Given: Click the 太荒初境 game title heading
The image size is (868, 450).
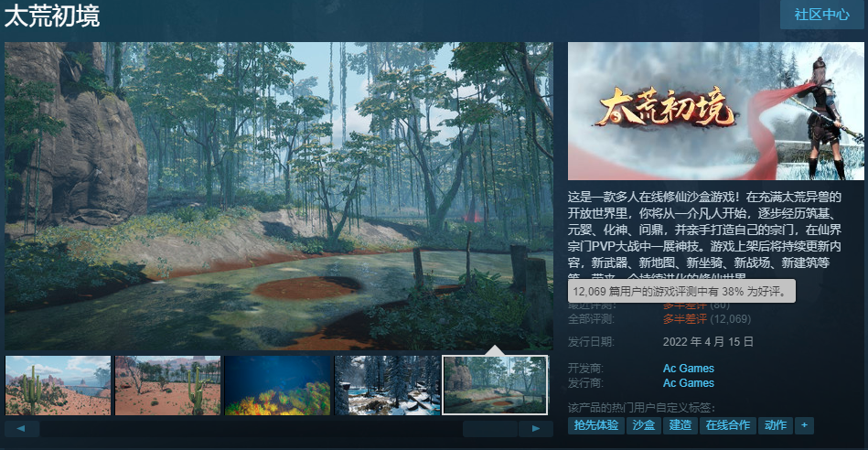Looking at the screenshot, I should (52, 16).
